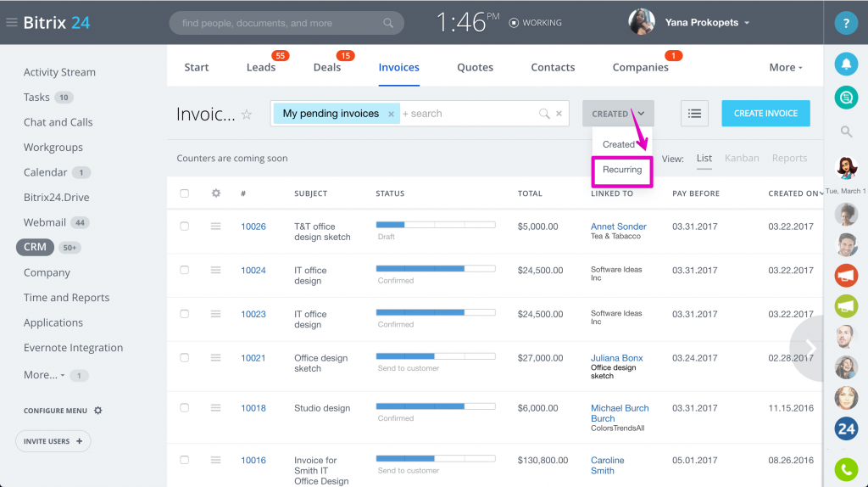Click the Invite Users button

coord(53,441)
